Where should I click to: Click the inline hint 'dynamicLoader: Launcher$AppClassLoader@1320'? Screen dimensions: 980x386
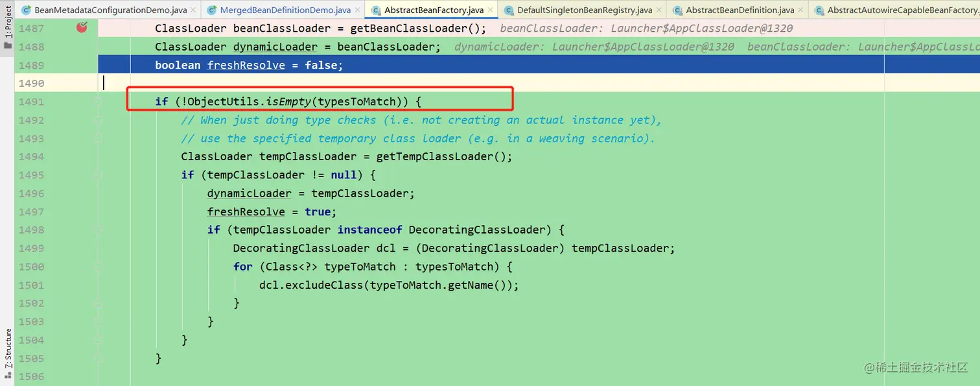pos(594,47)
